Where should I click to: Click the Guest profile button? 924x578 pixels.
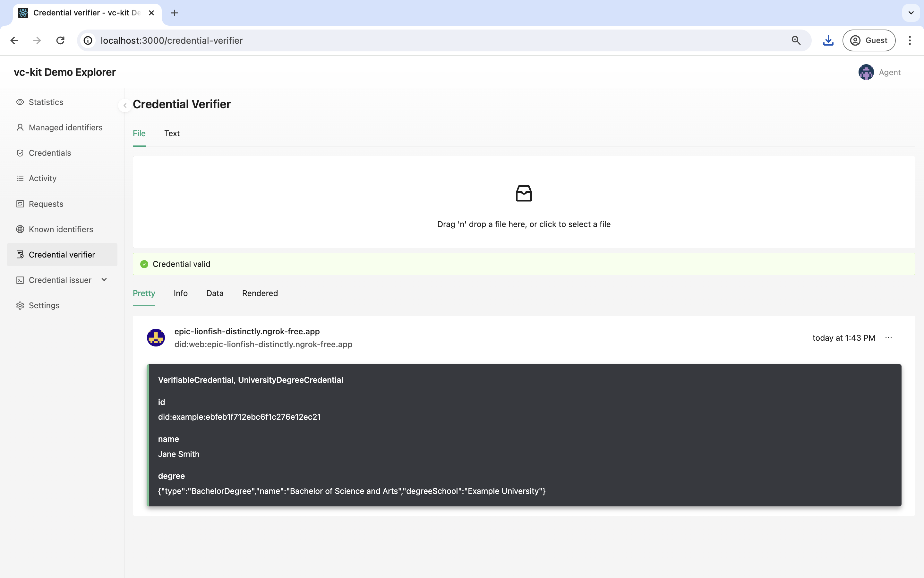click(x=868, y=40)
